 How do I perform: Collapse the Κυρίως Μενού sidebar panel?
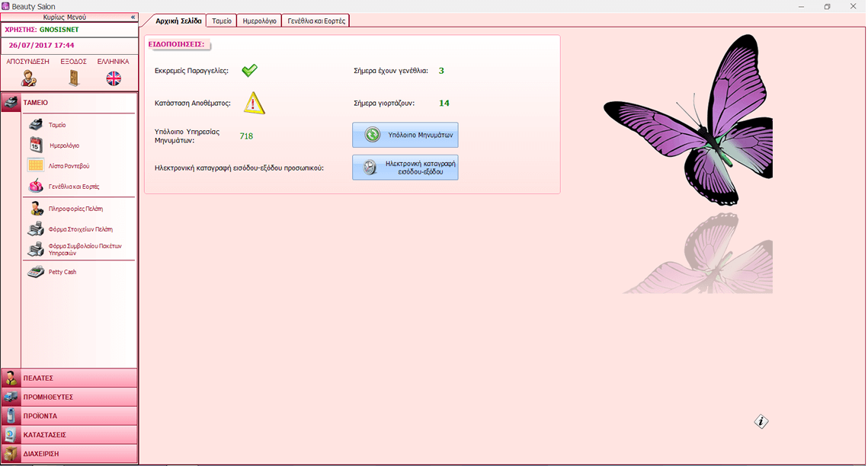click(133, 17)
